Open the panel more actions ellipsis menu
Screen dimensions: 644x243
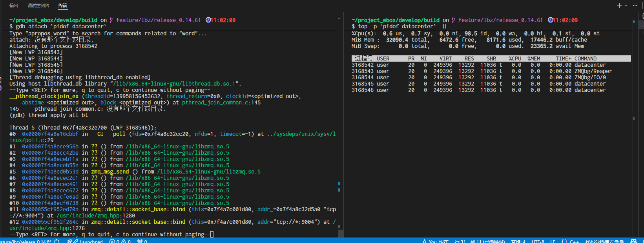635,5
